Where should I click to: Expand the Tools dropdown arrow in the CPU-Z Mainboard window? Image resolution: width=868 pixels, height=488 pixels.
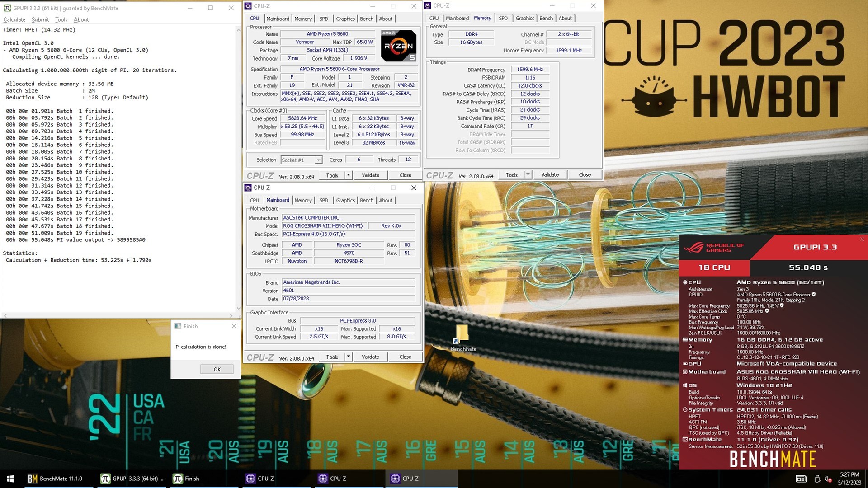(x=348, y=357)
